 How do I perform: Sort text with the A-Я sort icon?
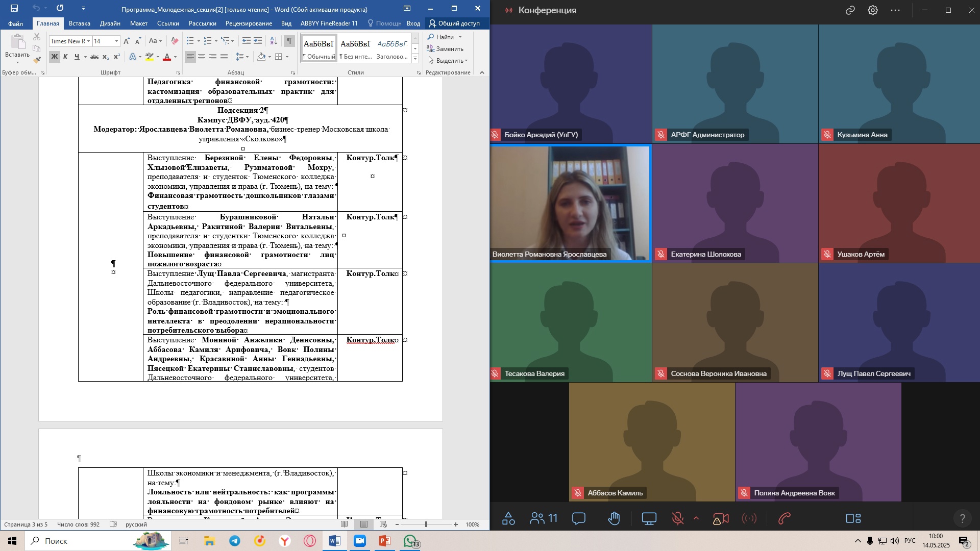[274, 41]
